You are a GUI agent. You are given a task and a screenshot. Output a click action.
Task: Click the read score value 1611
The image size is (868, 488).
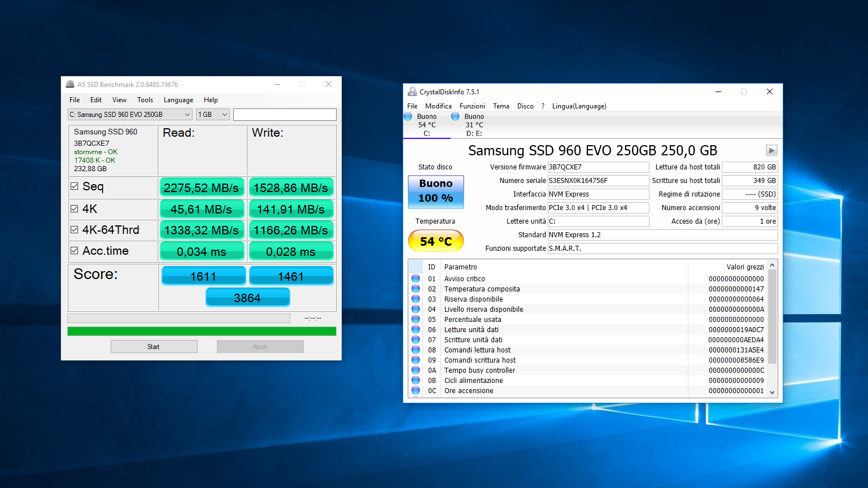pyautogui.click(x=203, y=276)
